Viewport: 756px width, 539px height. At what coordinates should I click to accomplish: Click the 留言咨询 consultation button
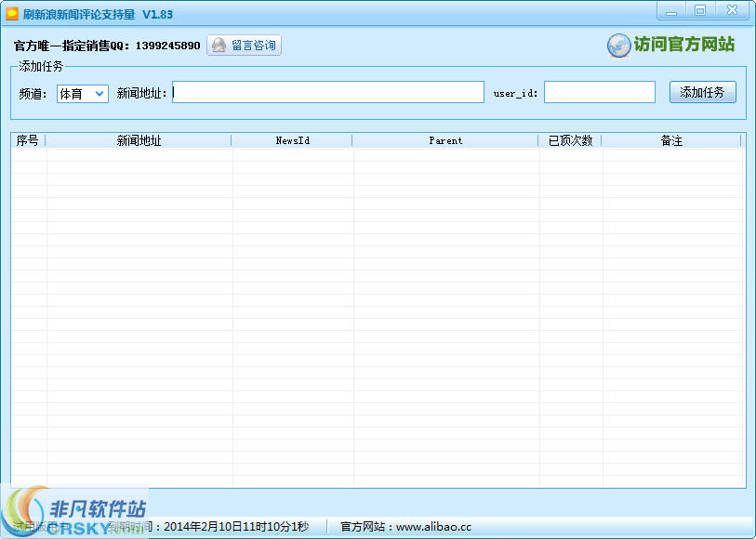(244, 45)
